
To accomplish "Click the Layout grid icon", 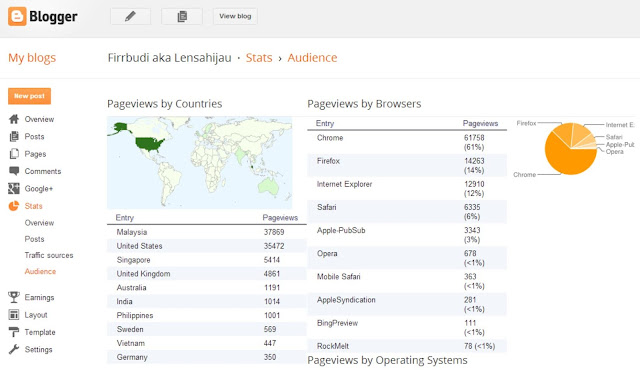I will (14, 315).
